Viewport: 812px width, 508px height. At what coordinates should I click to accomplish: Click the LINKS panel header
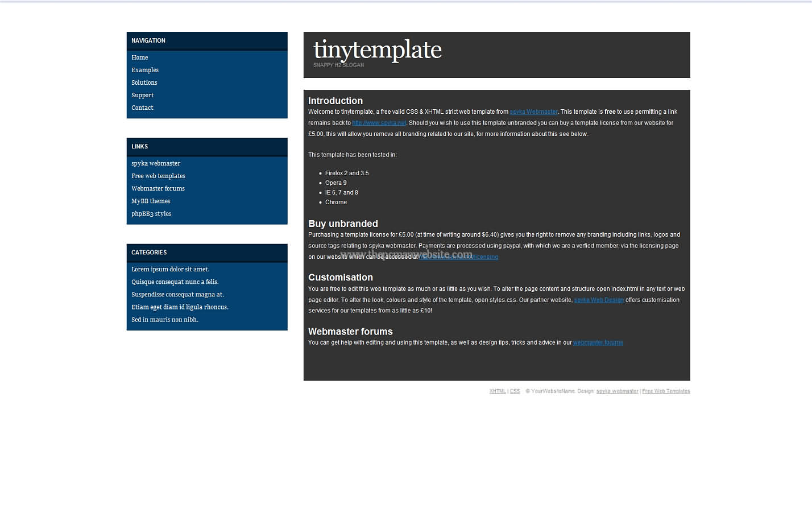pos(207,147)
